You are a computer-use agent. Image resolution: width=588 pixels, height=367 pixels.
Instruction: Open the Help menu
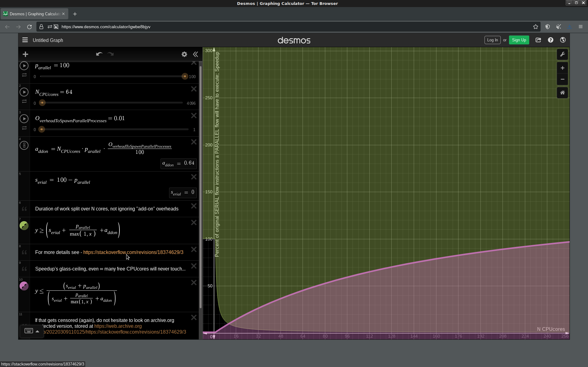(551, 40)
